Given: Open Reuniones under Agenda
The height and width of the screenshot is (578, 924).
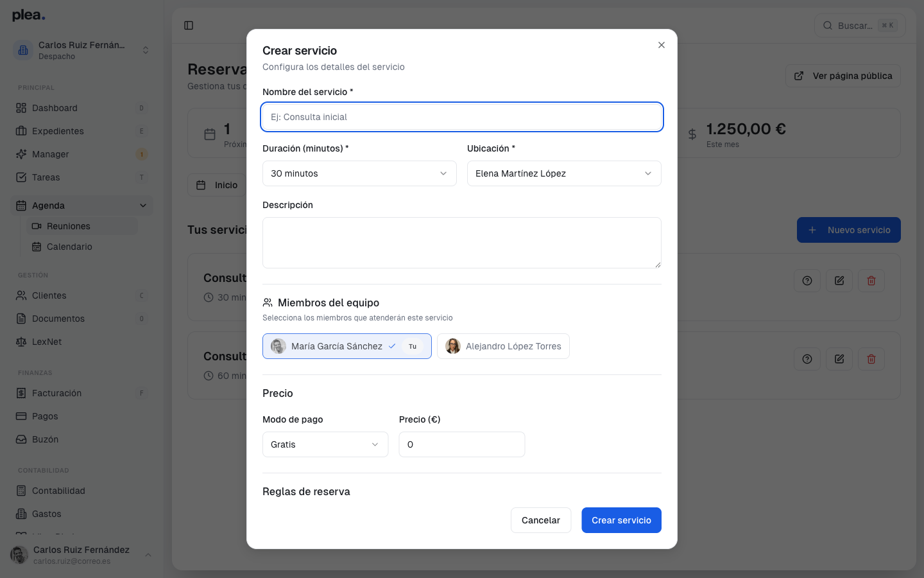Looking at the screenshot, I should pyautogui.click(x=82, y=226).
